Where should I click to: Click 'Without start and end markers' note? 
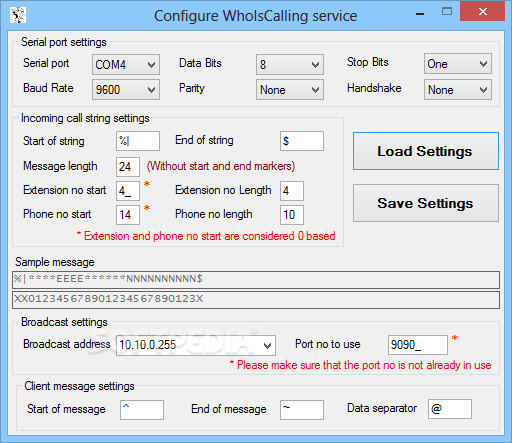pos(221,166)
